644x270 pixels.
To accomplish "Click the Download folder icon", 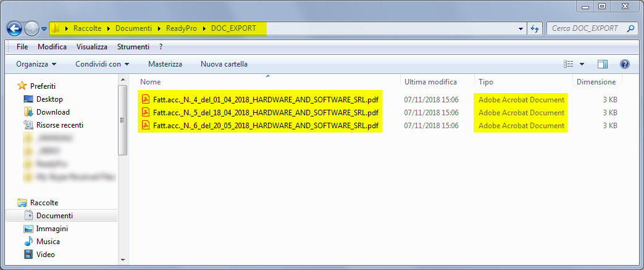I will pyautogui.click(x=28, y=112).
